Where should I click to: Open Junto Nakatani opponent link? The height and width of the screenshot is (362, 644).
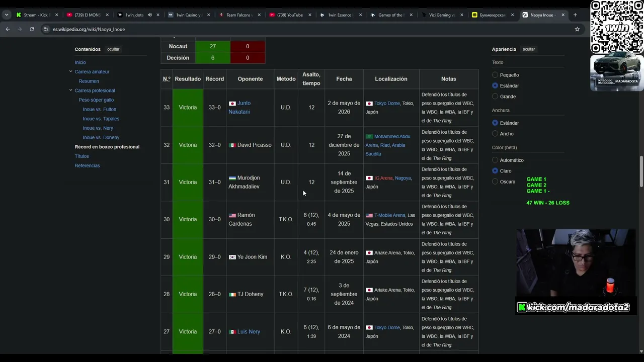pyautogui.click(x=239, y=108)
